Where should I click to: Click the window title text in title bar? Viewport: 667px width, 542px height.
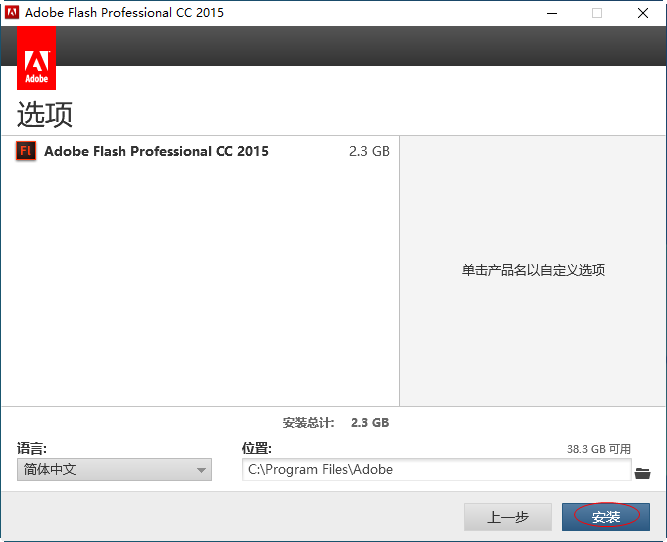click(x=124, y=13)
